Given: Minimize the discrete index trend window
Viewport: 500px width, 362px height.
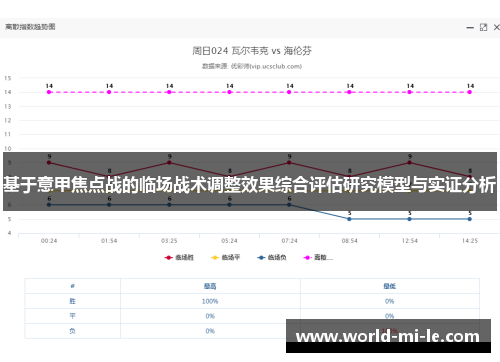Looking at the screenshot, I should click(x=470, y=28).
